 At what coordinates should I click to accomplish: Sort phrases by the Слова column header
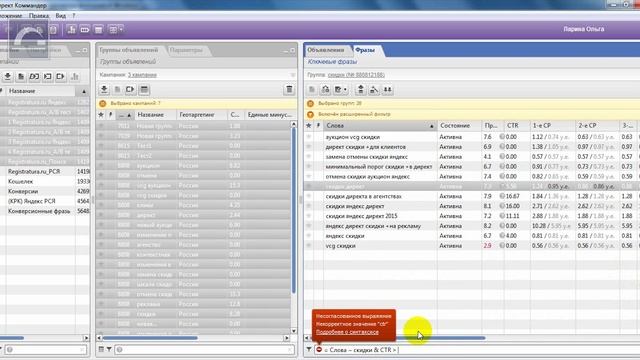point(380,126)
